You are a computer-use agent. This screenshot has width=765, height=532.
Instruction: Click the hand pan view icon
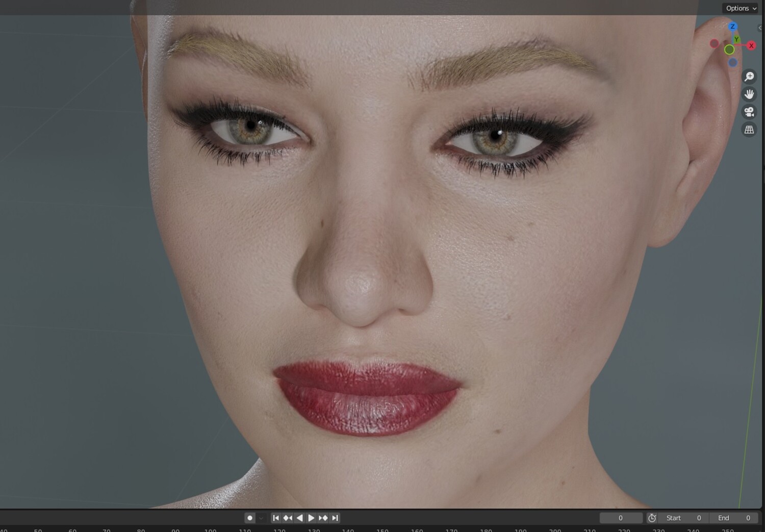pos(749,94)
